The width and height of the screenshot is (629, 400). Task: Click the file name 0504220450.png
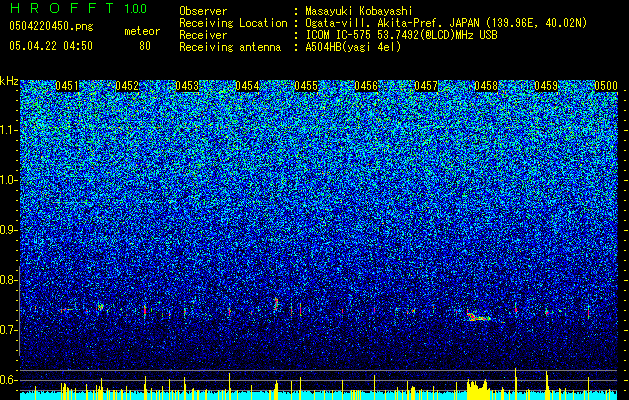51,27
